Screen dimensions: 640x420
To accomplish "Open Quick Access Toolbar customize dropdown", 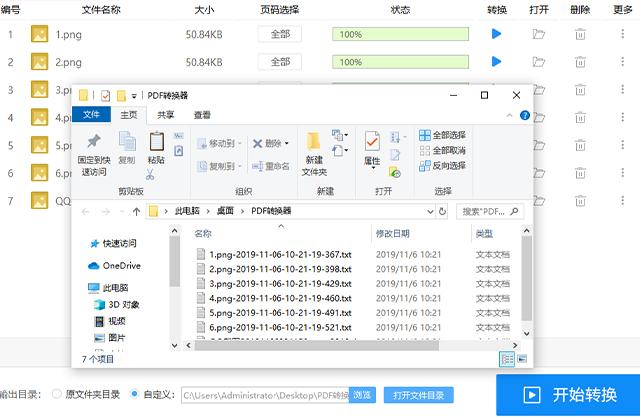I will pos(133,96).
